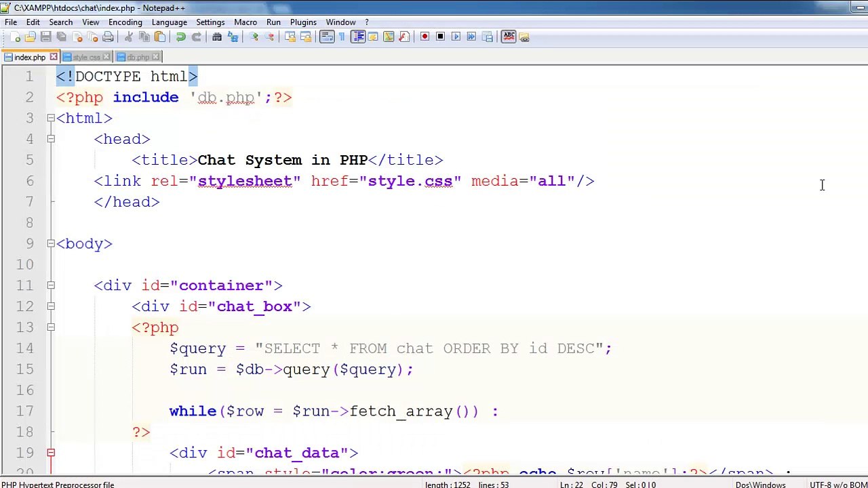Toggle the ABC spell check icon
The width and height of the screenshot is (868, 488).
[x=509, y=37]
